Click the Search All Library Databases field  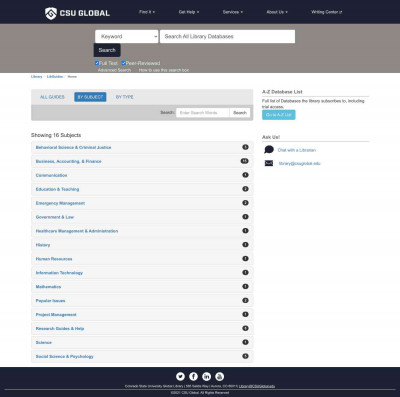(227, 36)
